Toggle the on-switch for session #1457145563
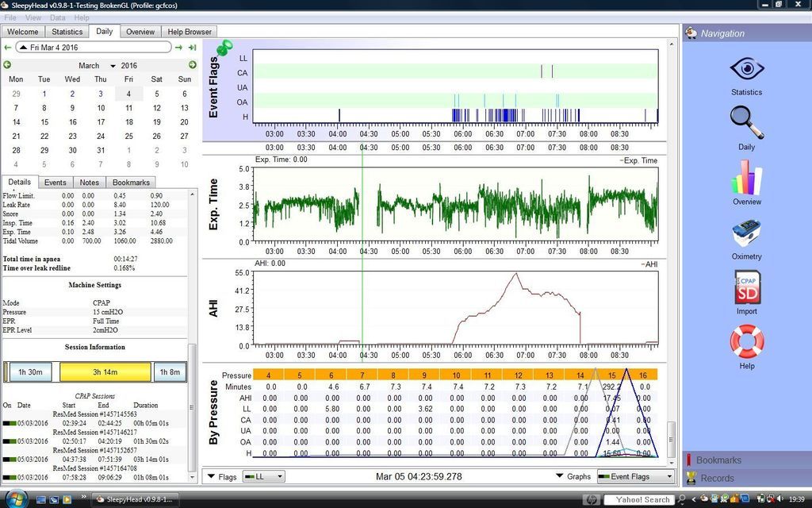Viewport: 812px width, 508px height. tap(10, 423)
